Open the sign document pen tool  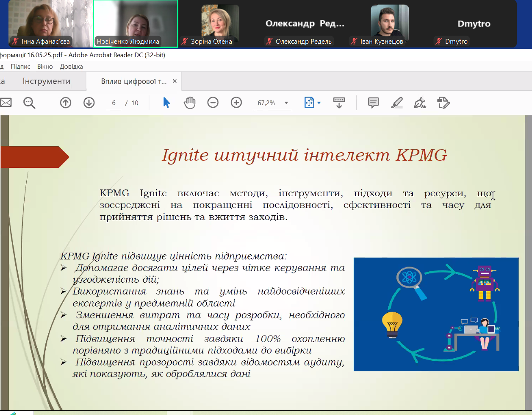tap(420, 103)
